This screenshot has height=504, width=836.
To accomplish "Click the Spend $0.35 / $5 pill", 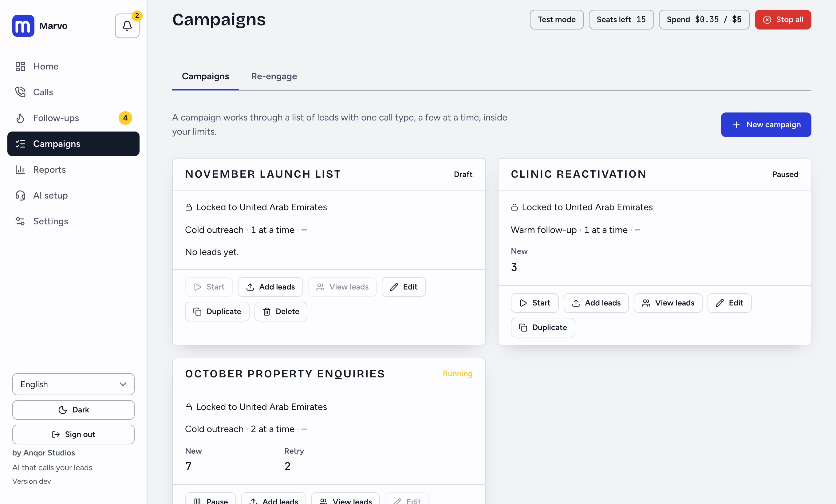I will point(704,20).
